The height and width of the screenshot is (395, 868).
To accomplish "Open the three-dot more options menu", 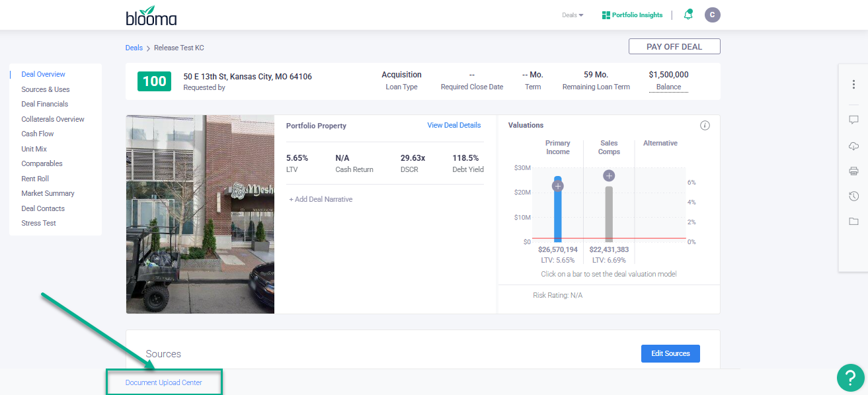I will tap(853, 85).
